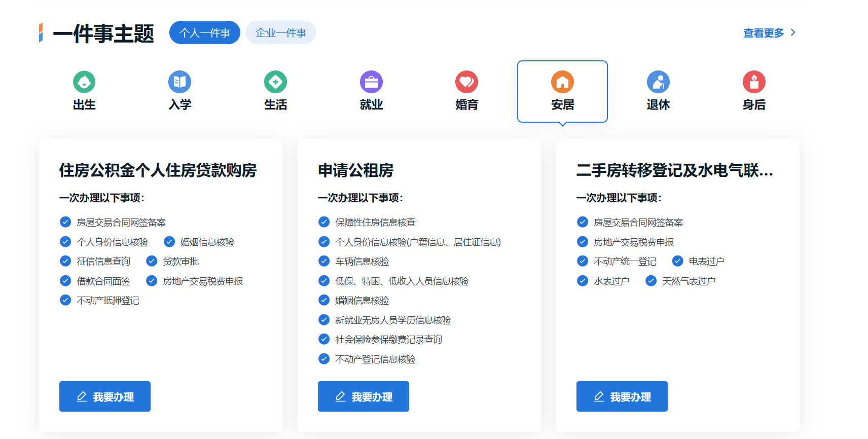Choose the 就业 employment briefcase icon
Viewport: 868px width, 439px height.
(371, 82)
